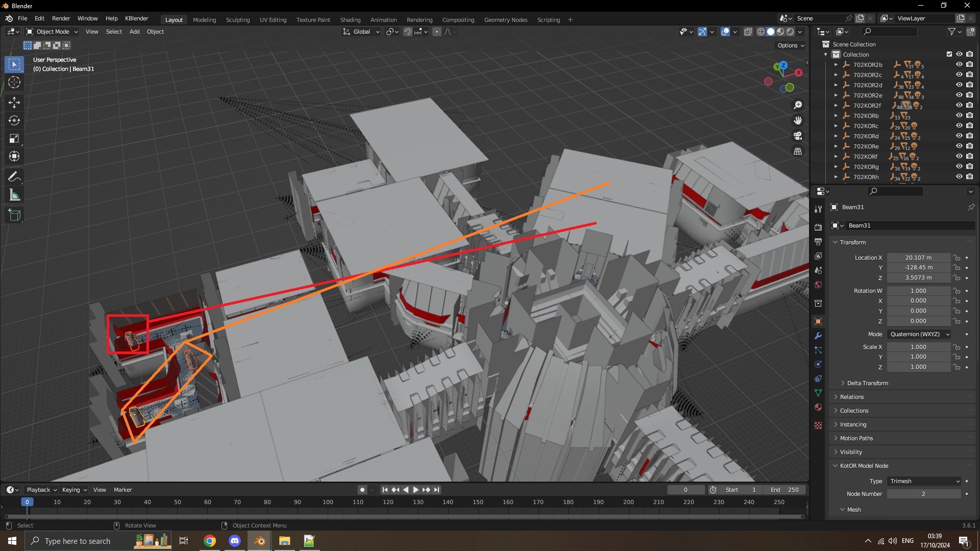Switch to the Shading workspace tab
This screenshot has height=551, width=980.
(350, 20)
